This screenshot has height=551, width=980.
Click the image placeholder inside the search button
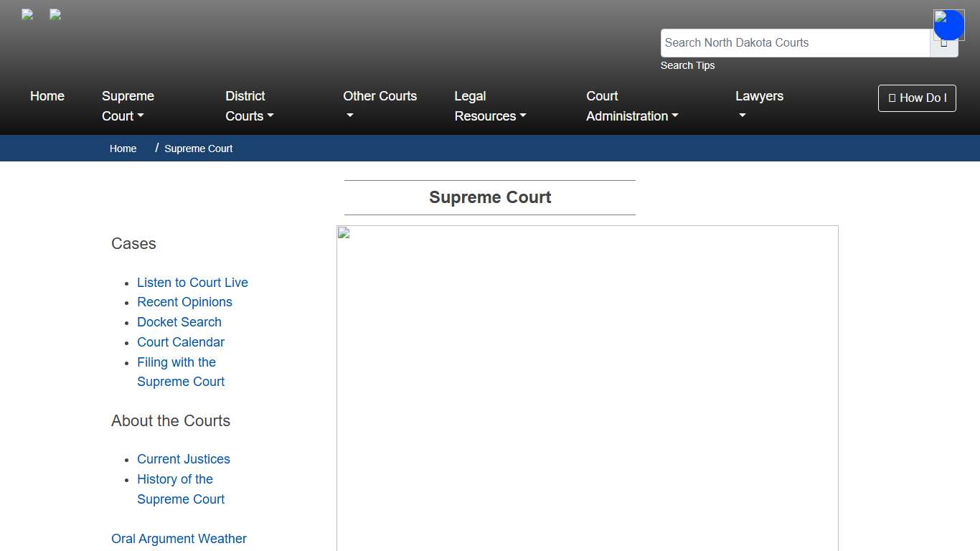point(944,42)
